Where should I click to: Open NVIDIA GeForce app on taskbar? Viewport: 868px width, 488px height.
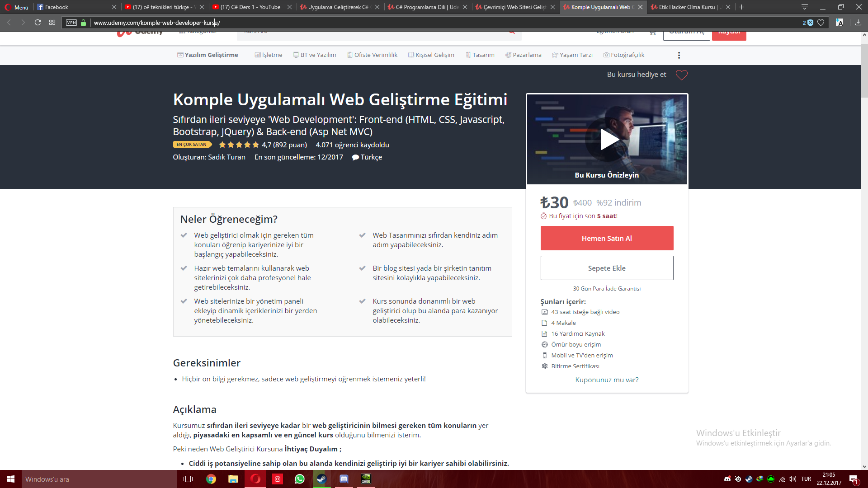(366, 479)
